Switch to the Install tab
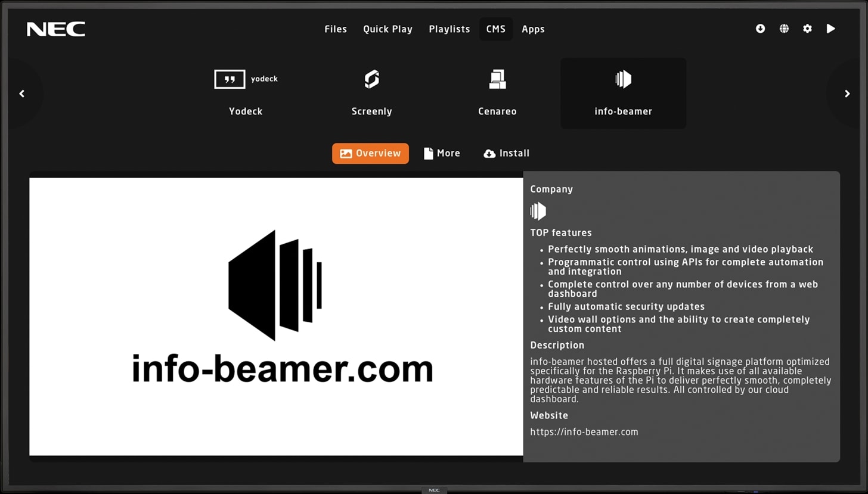The width and height of the screenshot is (868, 494). (506, 153)
